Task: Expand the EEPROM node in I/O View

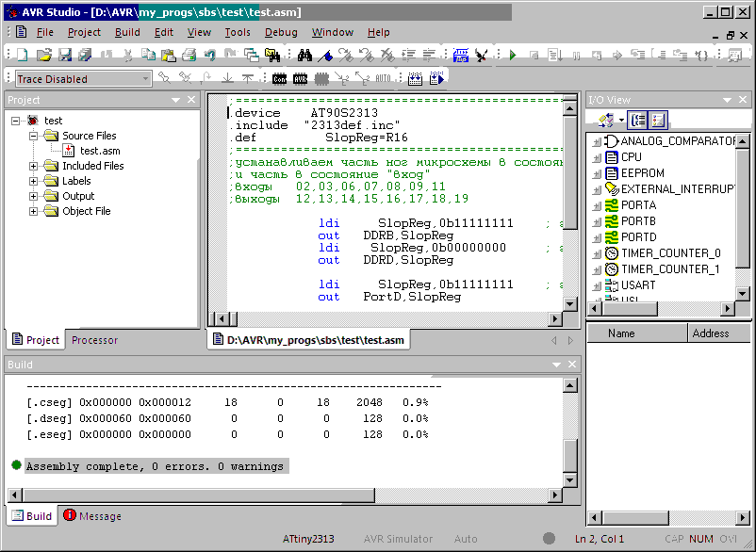Action: pos(597,173)
